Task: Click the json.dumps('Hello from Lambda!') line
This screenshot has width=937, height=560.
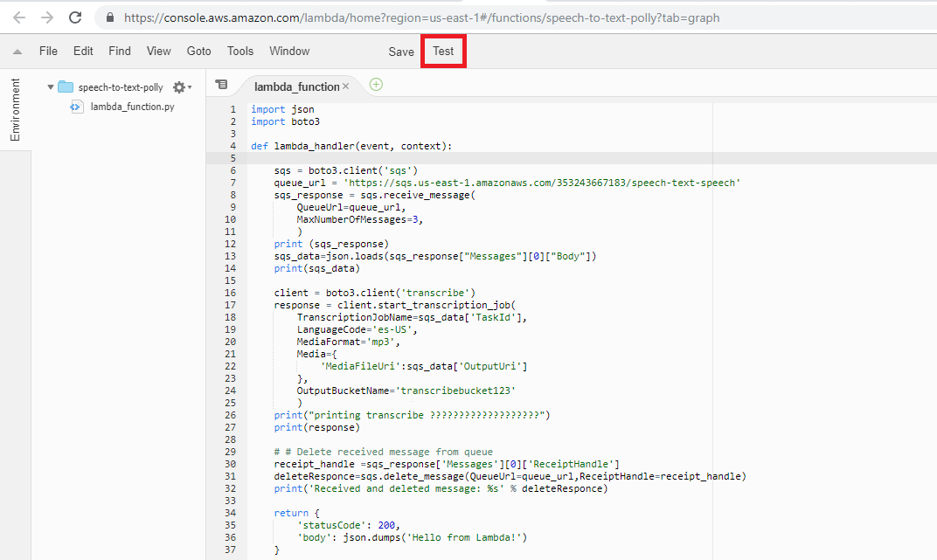Action: click(413, 538)
